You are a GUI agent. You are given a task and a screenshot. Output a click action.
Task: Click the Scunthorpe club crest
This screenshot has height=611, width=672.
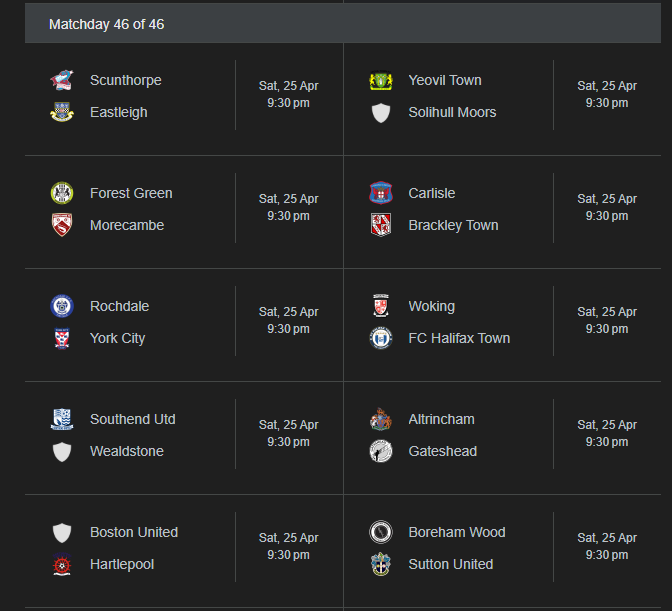(62, 80)
